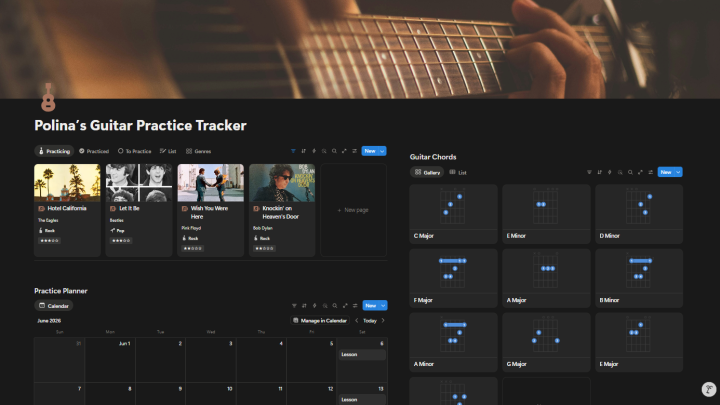This screenshot has height=405, width=720.
Task: Open Knockin' on Heaven's Door card
Action: coord(282,210)
